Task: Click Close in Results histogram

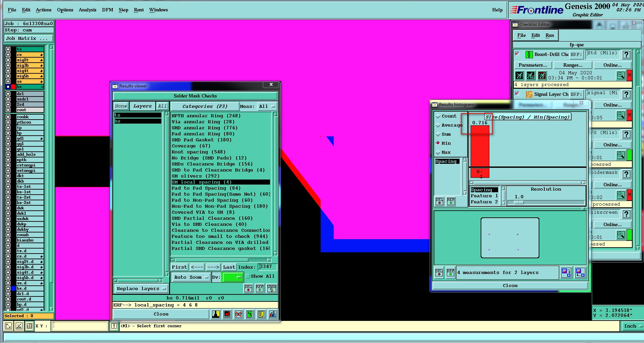Action: pos(510,286)
